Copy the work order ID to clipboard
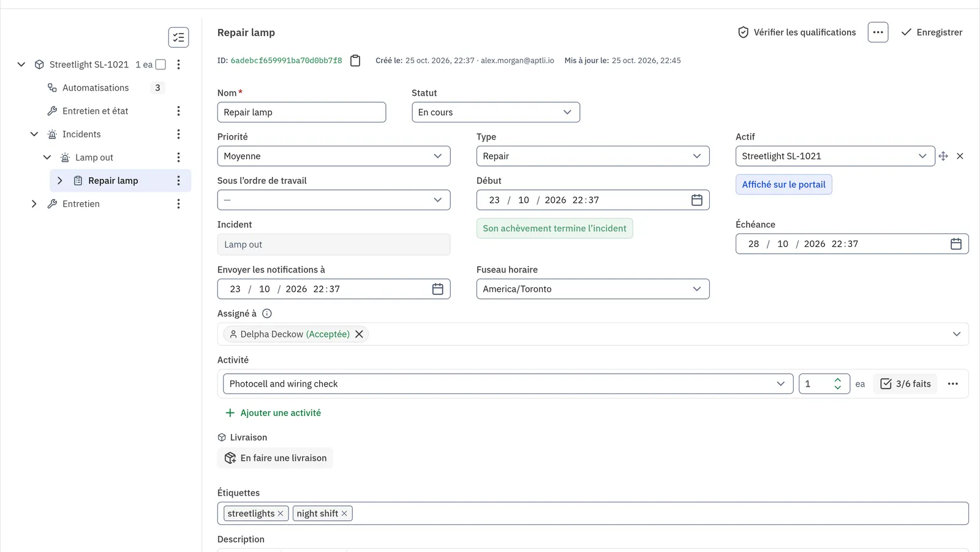 [x=355, y=61]
